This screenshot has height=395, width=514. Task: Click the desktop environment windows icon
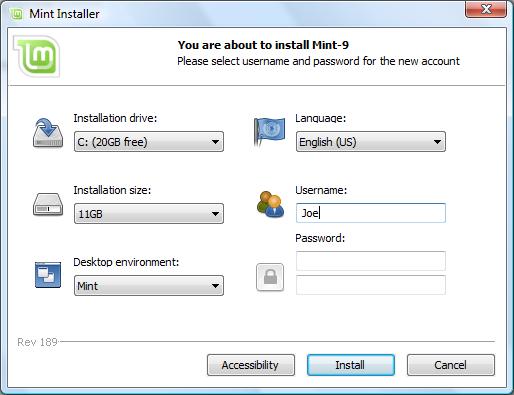(x=48, y=275)
